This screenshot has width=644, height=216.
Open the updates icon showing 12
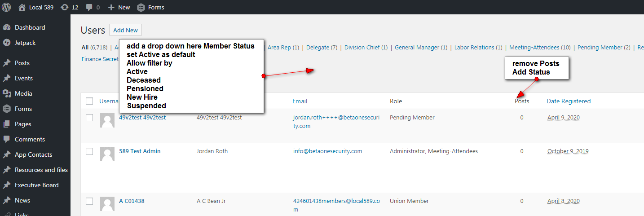65,7
